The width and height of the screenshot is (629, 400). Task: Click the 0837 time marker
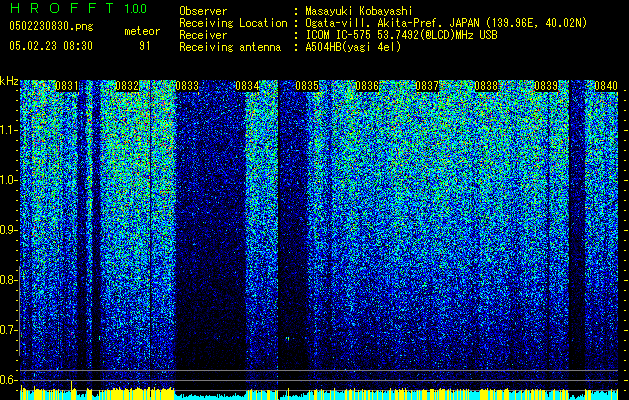click(x=427, y=86)
